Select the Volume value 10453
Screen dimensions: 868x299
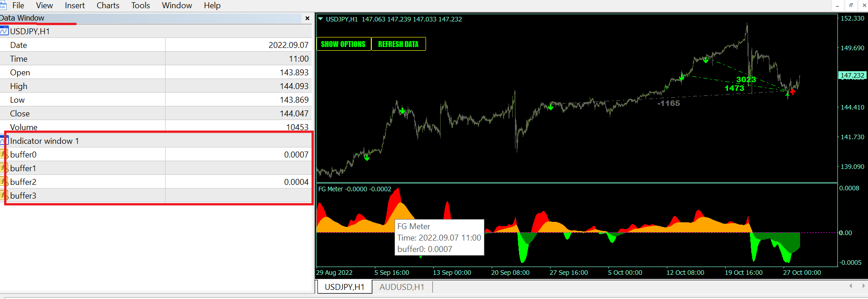[297, 127]
